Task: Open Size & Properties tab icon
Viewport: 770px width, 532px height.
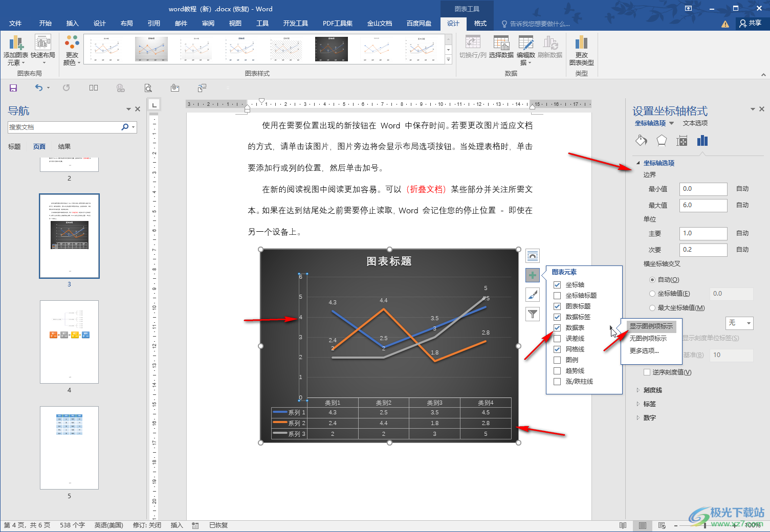Action: click(x=682, y=141)
